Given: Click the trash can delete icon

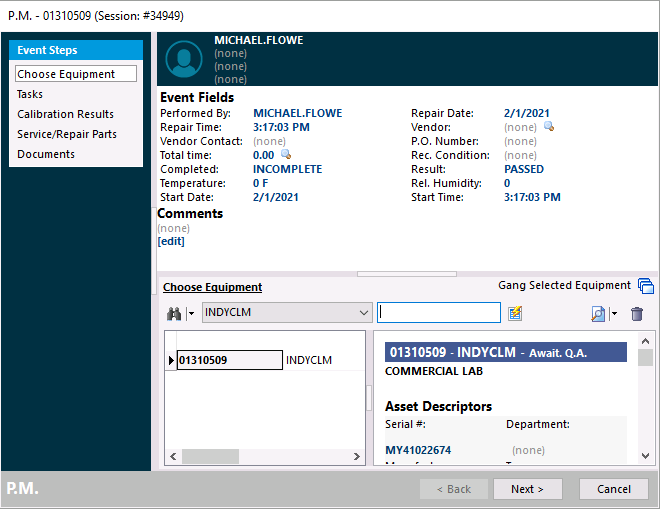Looking at the screenshot, I should click(x=637, y=314).
